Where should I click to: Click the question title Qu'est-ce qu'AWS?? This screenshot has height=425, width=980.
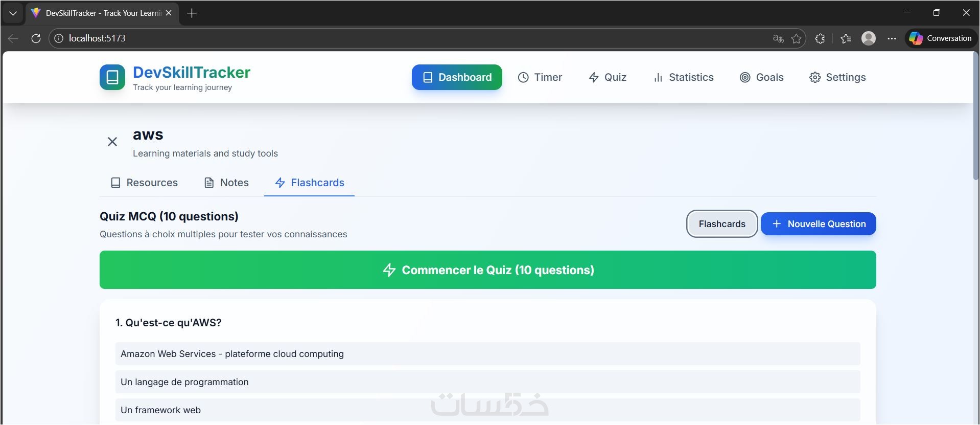click(169, 323)
